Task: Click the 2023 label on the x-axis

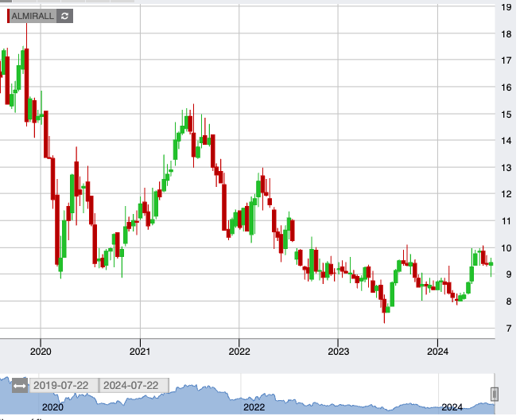Action: click(338, 352)
